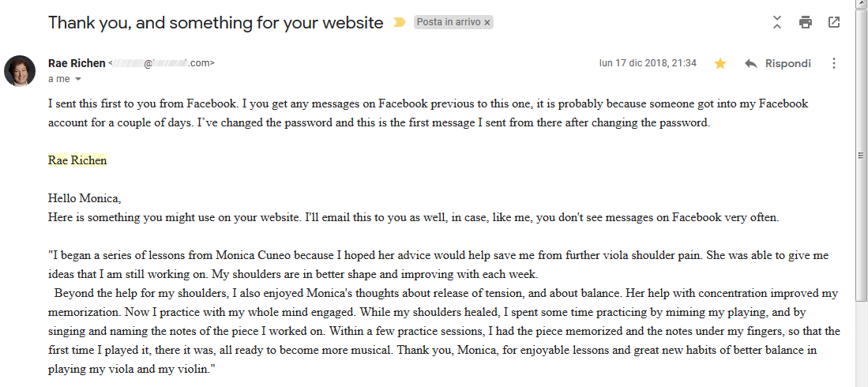Toggle the yellow star on this message
This screenshot has width=868, height=387.
point(720,63)
